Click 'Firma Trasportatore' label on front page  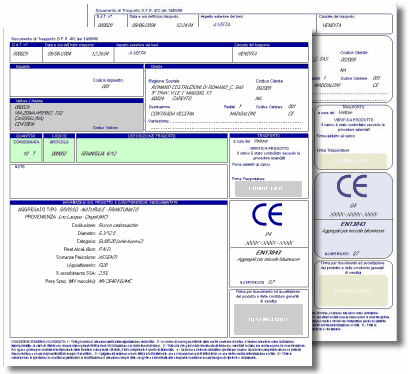(x=248, y=179)
